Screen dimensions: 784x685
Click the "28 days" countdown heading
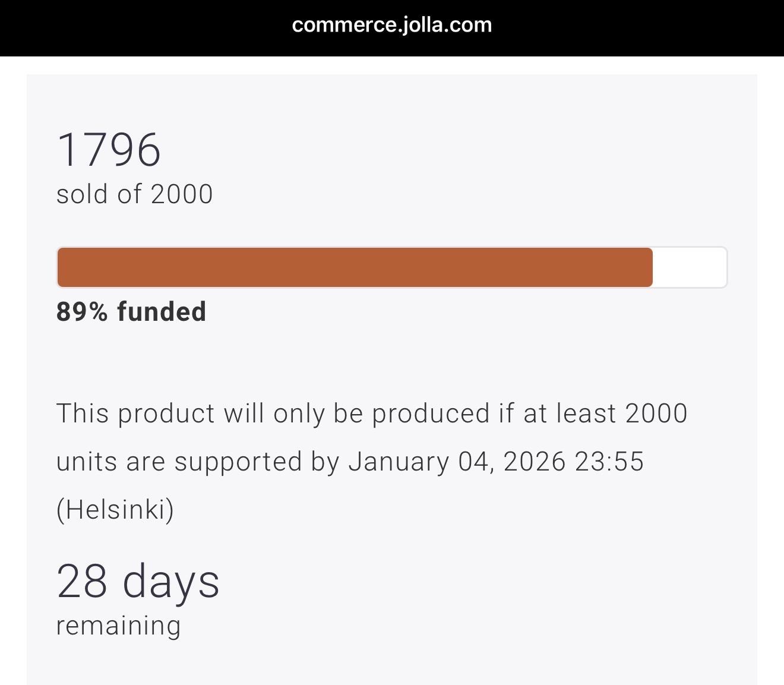pos(138,582)
